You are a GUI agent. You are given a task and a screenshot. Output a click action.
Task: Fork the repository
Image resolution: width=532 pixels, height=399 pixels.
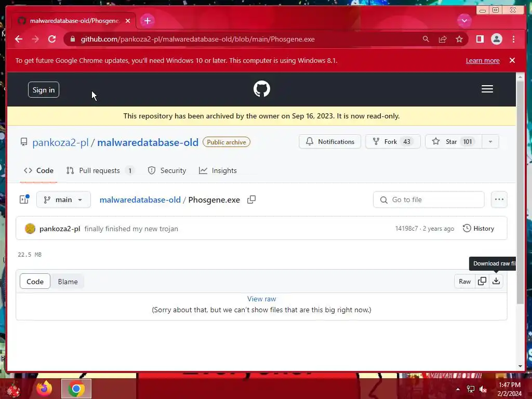click(x=393, y=141)
